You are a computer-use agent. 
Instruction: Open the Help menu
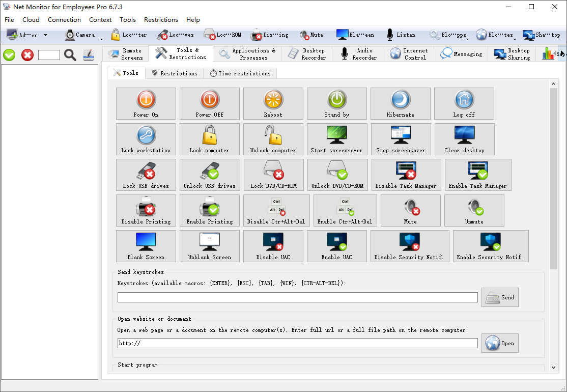point(193,19)
